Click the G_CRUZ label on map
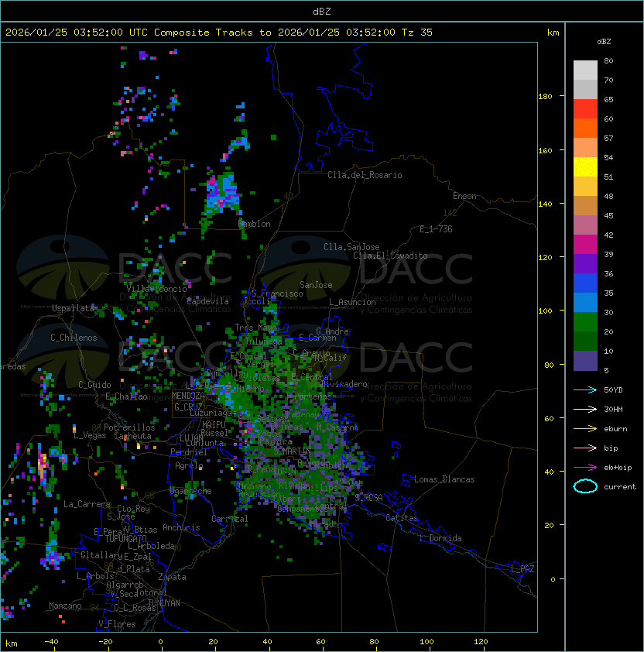 click(188, 407)
